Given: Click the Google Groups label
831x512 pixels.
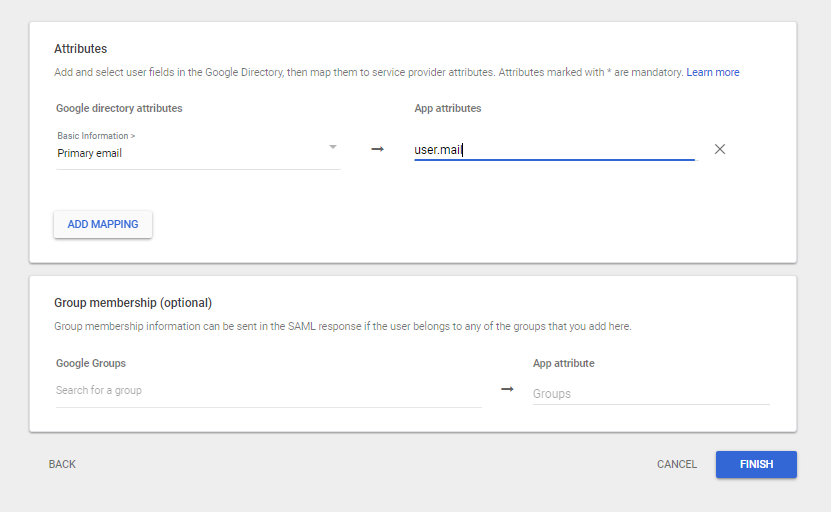Looking at the screenshot, I should click(x=91, y=363).
